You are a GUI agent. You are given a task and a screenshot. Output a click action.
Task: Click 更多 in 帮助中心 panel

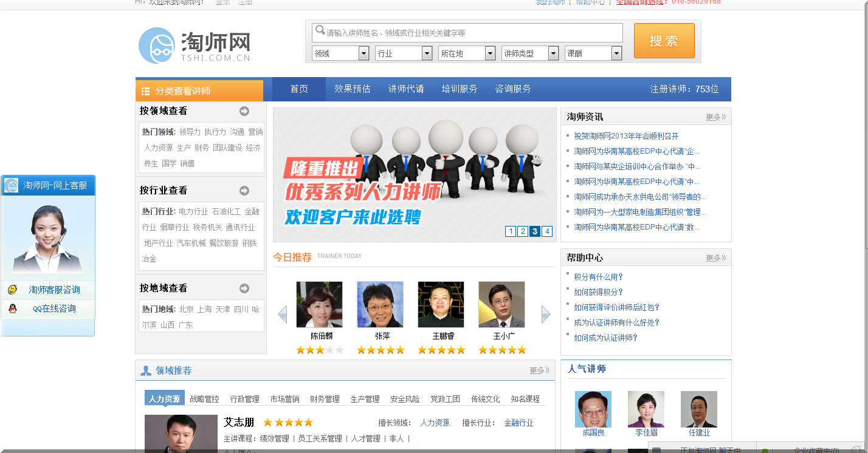(715, 258)
